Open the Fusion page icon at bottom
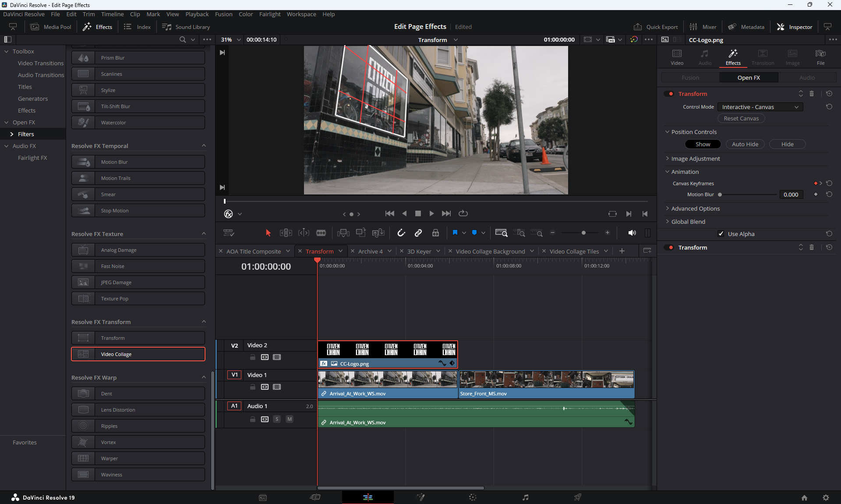 (420, 497)
